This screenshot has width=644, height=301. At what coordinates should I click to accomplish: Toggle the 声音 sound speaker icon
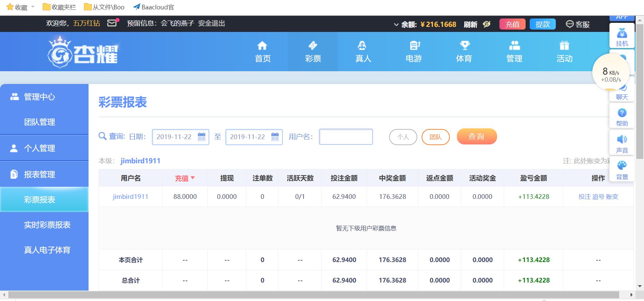[622, 139]
